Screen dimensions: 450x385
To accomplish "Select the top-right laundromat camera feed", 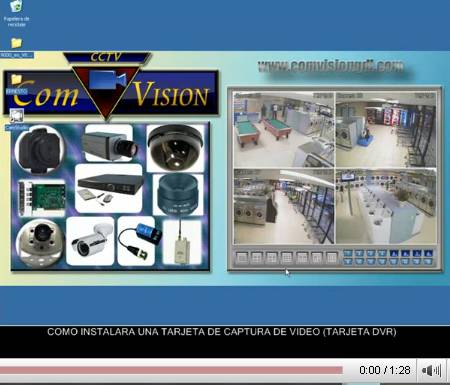I will point(386,129).
